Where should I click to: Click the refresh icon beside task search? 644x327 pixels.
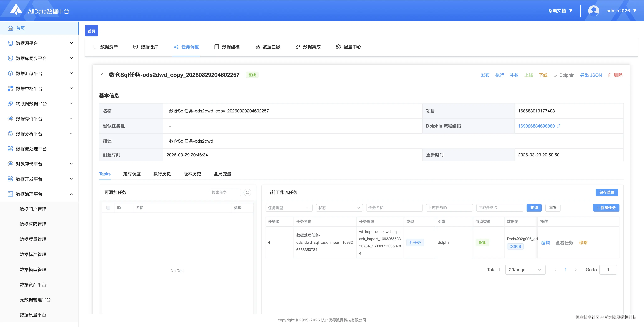pyautogui.click(x=247, y=192)
